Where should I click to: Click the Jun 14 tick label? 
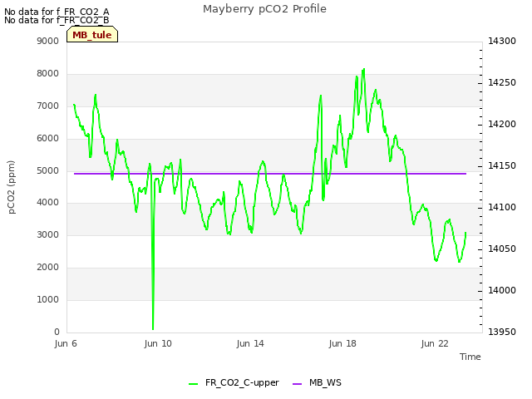(250, 343)
